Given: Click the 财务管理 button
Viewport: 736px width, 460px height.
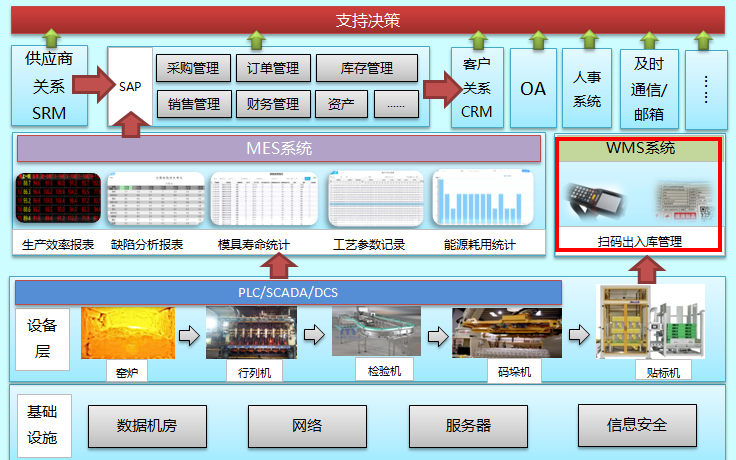Looking at the screenshot, I should (272, 103).
